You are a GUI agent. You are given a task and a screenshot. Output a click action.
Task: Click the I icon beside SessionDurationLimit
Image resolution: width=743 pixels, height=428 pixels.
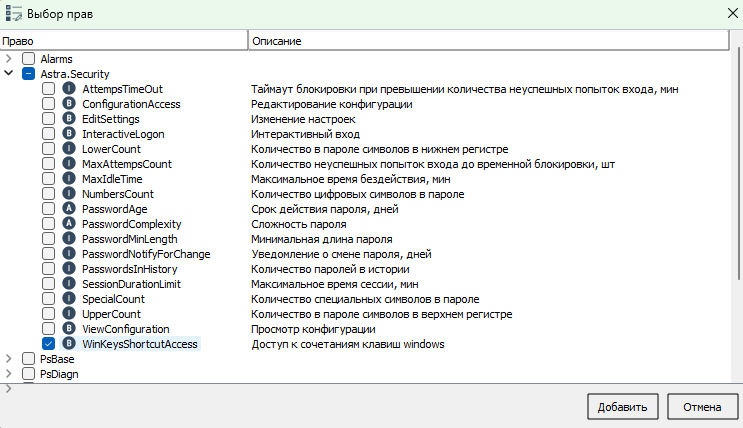tap(69, 284)
